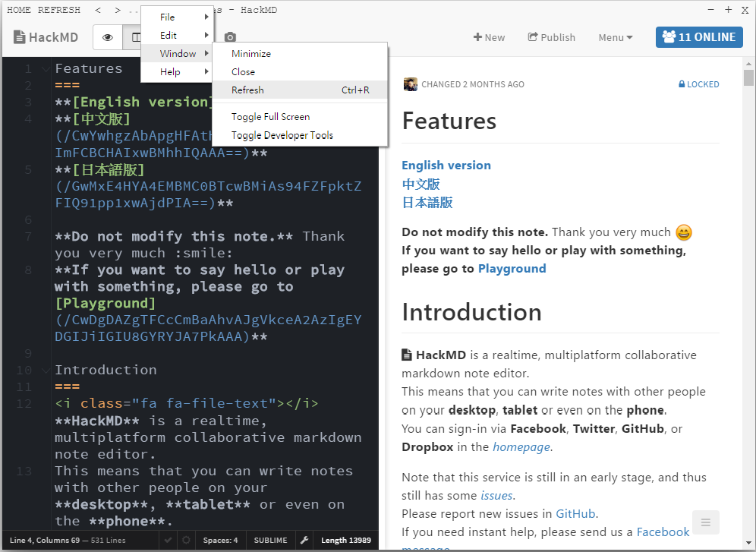Choose Minimize from the Window submenu
Viewport: 756px width, 552px height.
[300, 53]
